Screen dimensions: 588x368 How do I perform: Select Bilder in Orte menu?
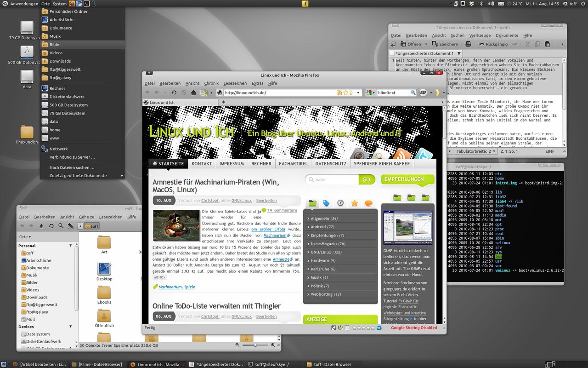pos(82,45)
